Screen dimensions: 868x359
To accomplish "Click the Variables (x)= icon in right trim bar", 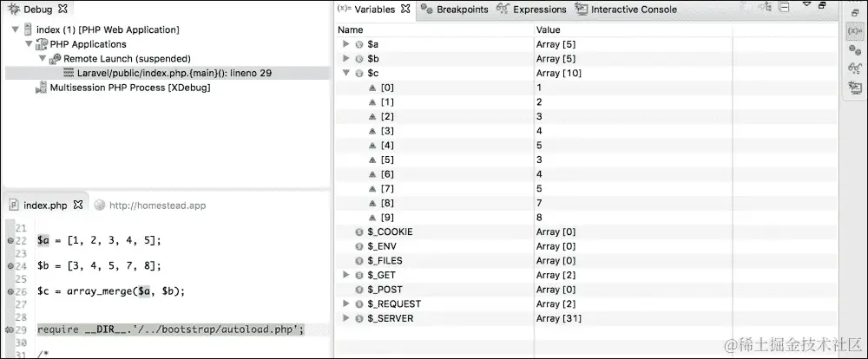I will 855,31.
